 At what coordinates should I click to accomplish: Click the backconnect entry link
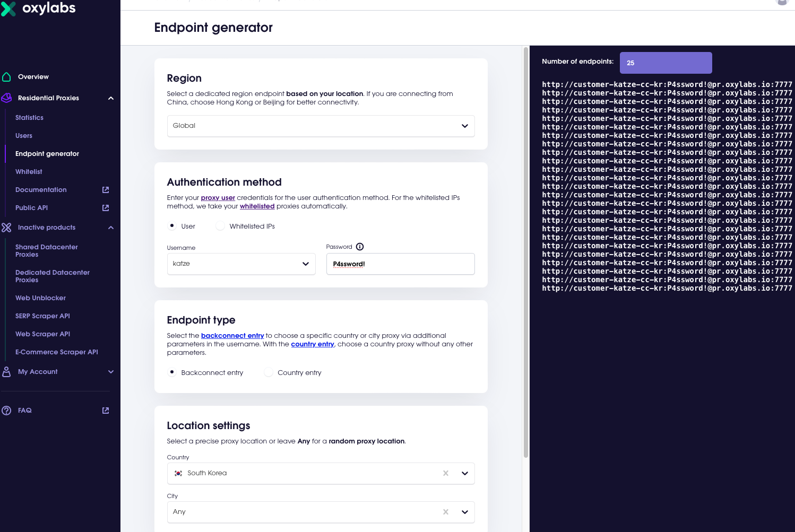pyautogui.click(x=232, y=336)
